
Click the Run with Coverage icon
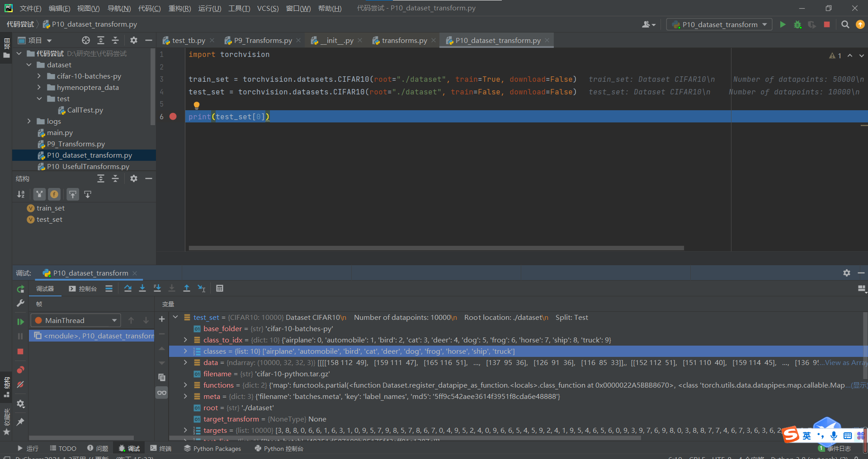pyautogui.click(x=812, y=24)
